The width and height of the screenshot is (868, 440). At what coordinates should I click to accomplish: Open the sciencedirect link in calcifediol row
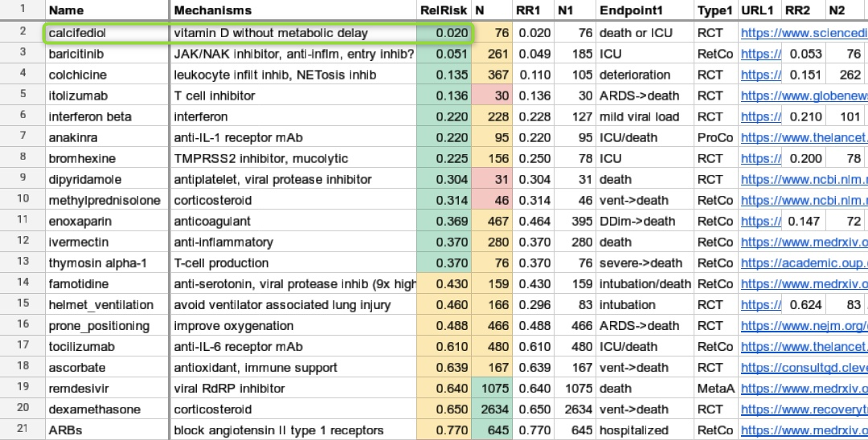804,33
